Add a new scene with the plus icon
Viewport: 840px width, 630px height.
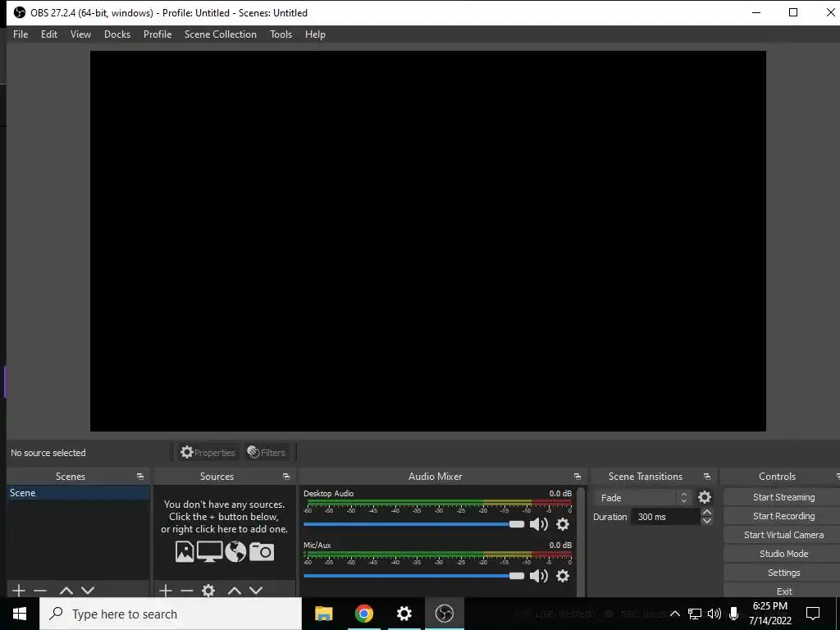point(19,591)
